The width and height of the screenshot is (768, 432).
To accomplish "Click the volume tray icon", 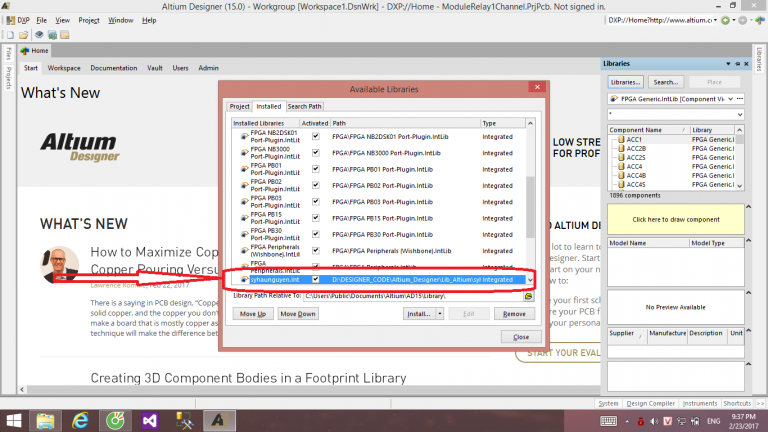I will click(x=653, y=421).
